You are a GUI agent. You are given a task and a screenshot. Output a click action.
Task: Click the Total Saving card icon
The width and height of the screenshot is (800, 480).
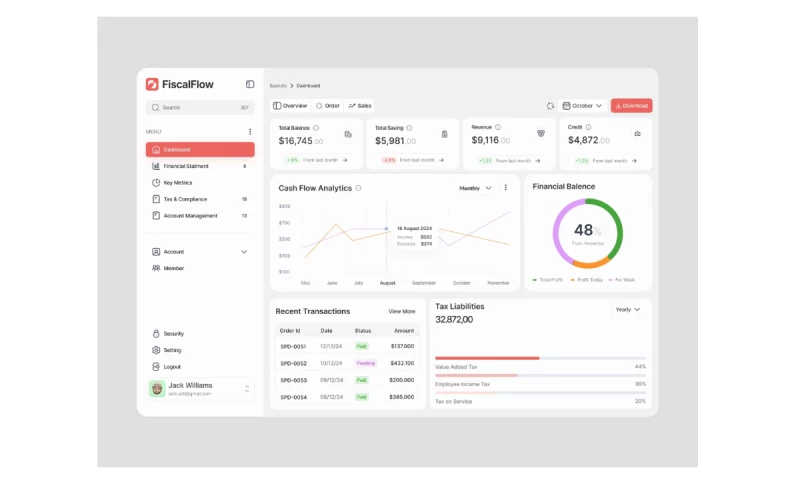pyautogui.click(x=444, y=134)
